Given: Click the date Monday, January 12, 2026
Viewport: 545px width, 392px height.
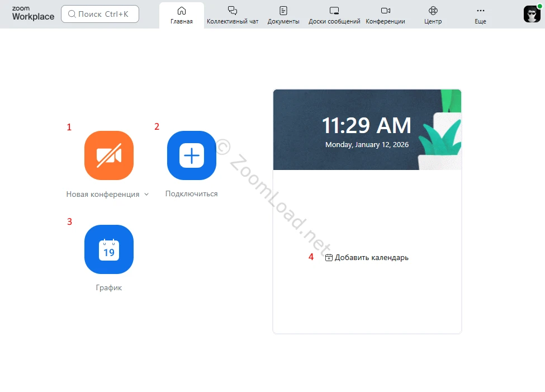Looking at the screenshot, I should (367, 145).
